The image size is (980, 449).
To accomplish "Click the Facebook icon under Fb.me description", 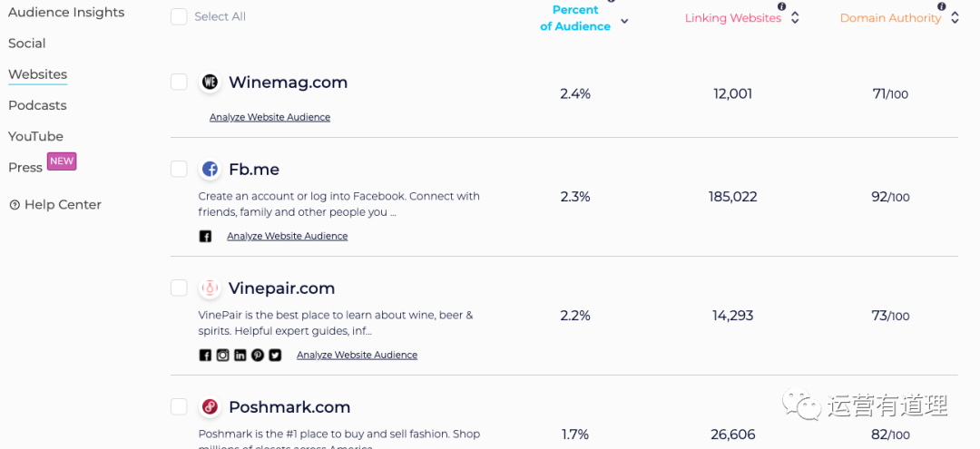I will coord(205,237).
